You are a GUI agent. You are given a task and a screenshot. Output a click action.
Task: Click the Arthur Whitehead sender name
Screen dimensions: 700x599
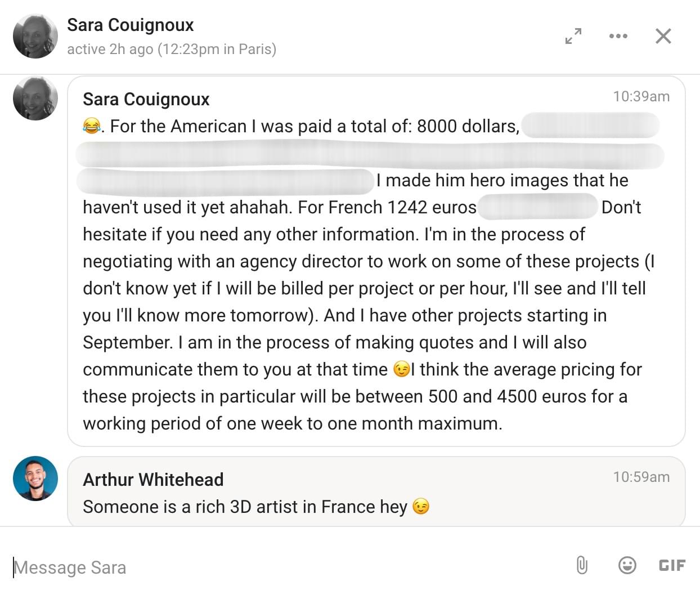coord(153,480)
